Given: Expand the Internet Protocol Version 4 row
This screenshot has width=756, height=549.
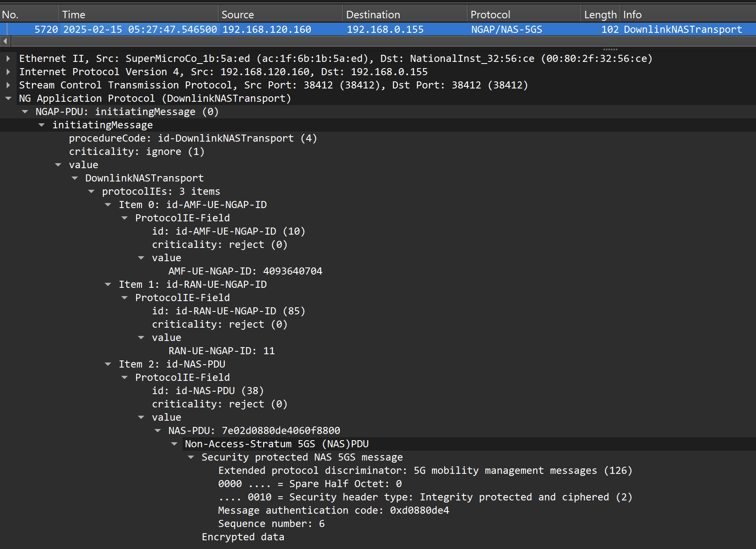Looking at the screenshot, I should 8,72.
